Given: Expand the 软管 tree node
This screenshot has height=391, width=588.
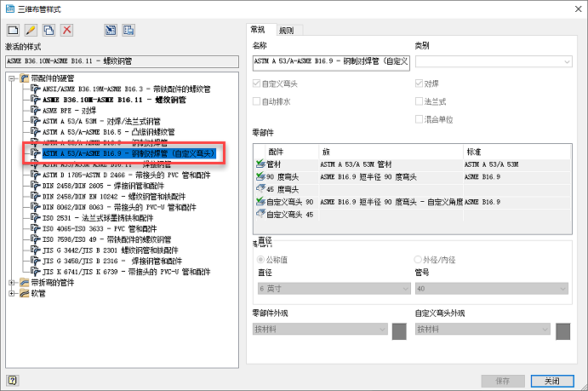Looking at the screenshot, I should (12, 293).
